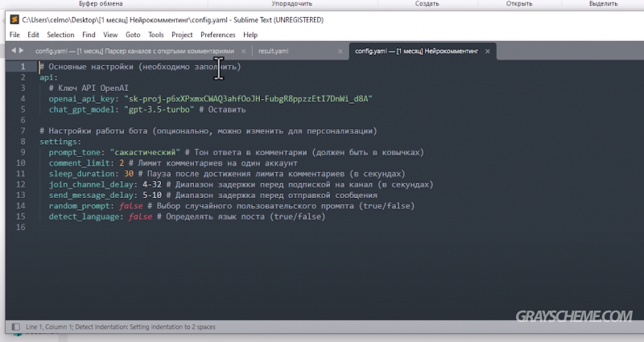
Task: Click Выделить label in Explorer ribbon
Action: [603, 4]
